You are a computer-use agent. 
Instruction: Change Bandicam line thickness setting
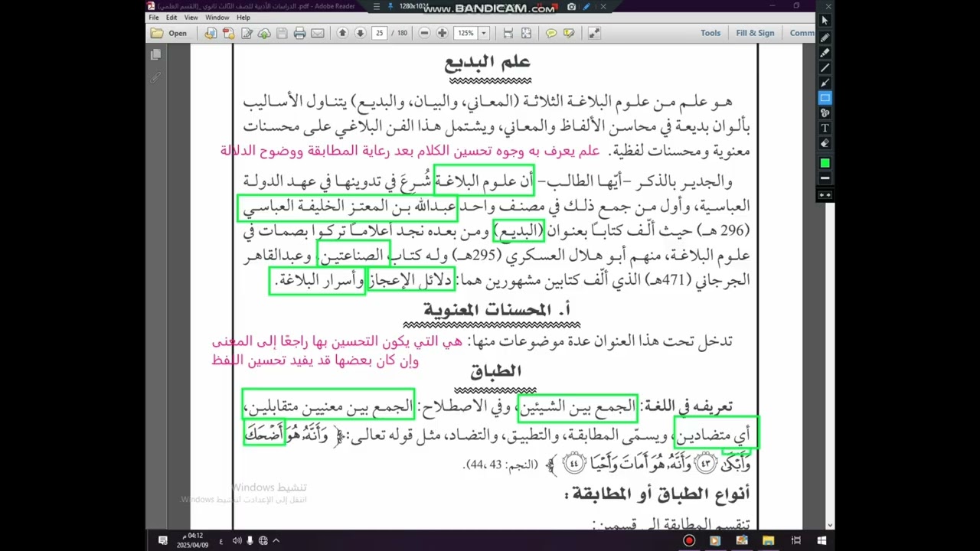pos(825,178)
